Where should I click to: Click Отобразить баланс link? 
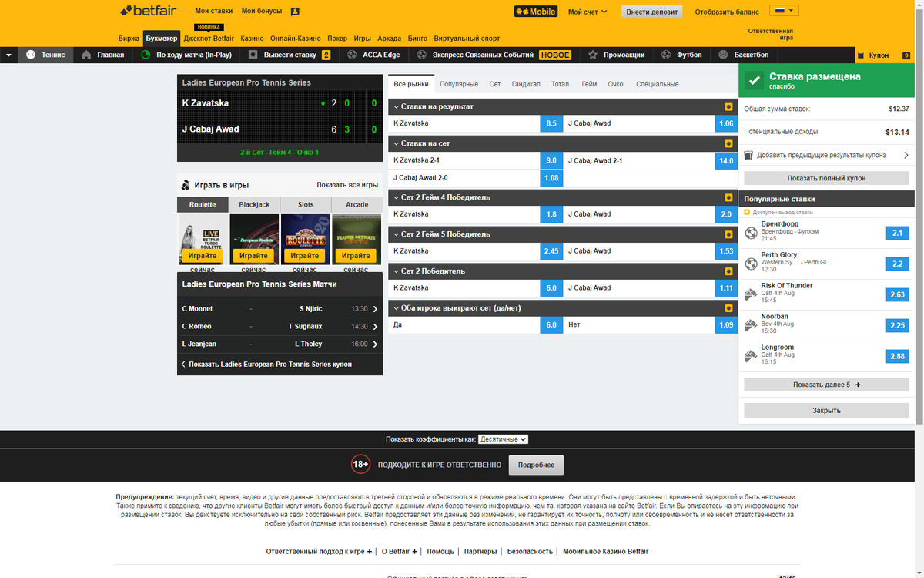726,12
